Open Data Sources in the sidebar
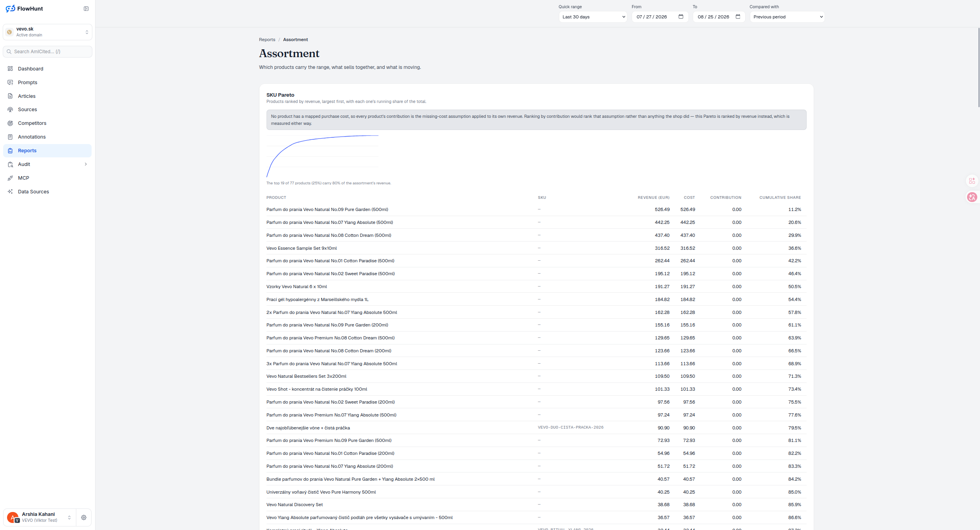Viewport: 980px width, 530px height. pos(47,192)
